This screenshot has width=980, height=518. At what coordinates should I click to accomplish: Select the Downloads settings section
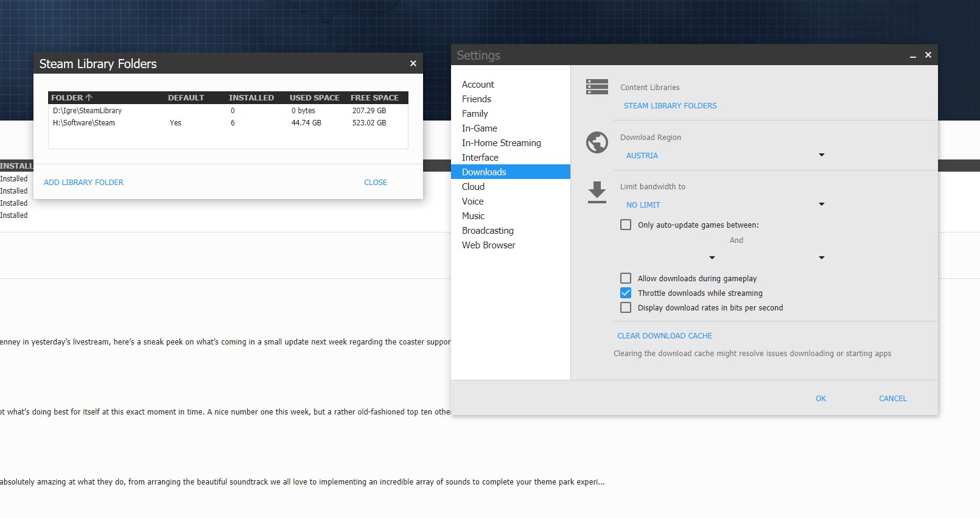click(x=510, y=172)
